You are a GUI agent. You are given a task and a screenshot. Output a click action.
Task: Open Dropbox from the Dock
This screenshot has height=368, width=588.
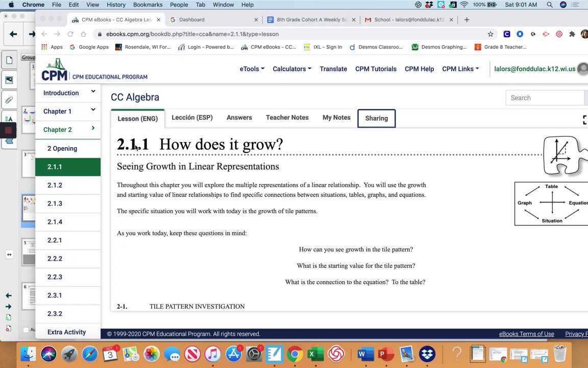pos(427,354)
